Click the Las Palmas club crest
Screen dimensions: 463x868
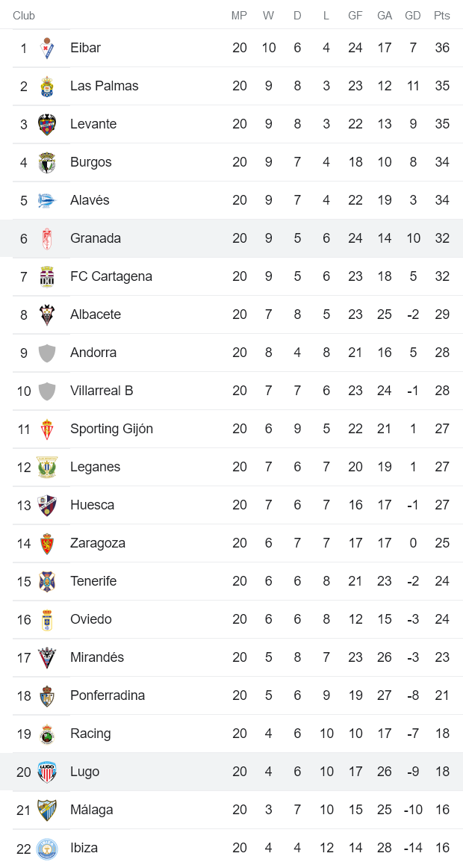tap(46, 85)
